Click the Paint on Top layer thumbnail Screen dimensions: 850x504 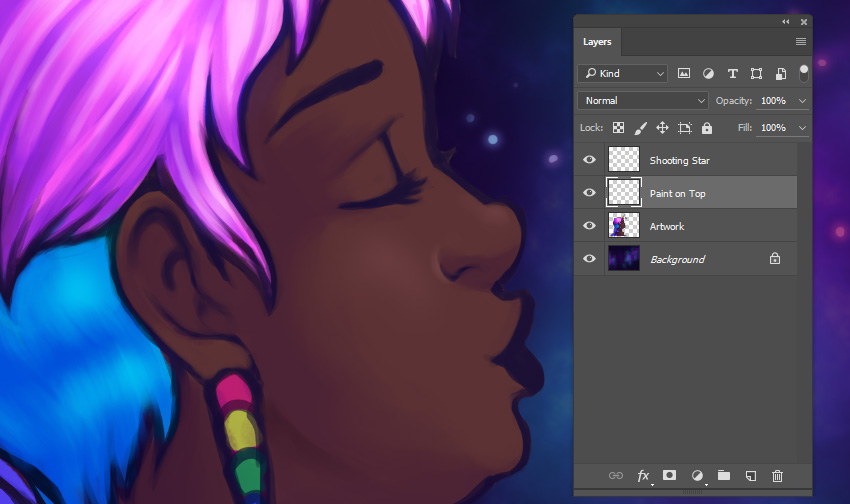623,192
